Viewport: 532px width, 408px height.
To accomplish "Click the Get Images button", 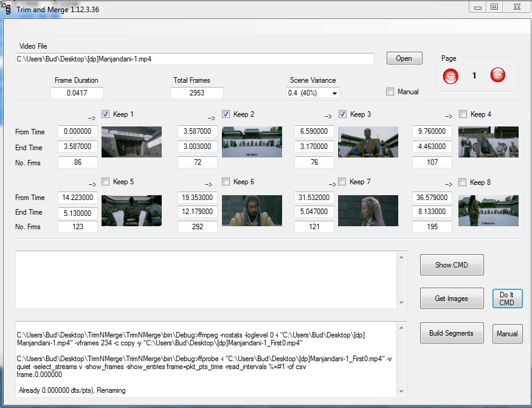I will (452, 299).
